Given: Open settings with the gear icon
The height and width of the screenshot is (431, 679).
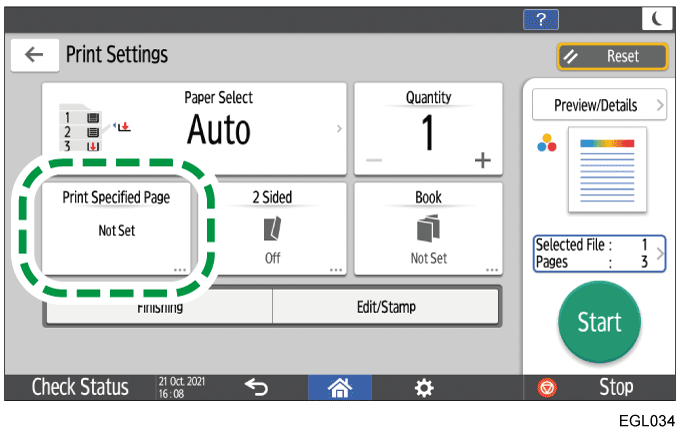Looking at the screenshot, I should point(423,387).
